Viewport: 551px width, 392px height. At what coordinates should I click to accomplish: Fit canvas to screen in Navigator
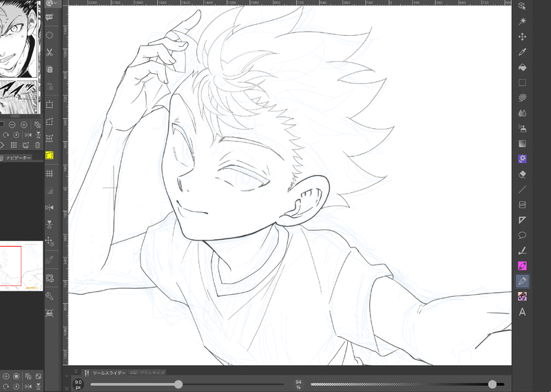[39, 376]
